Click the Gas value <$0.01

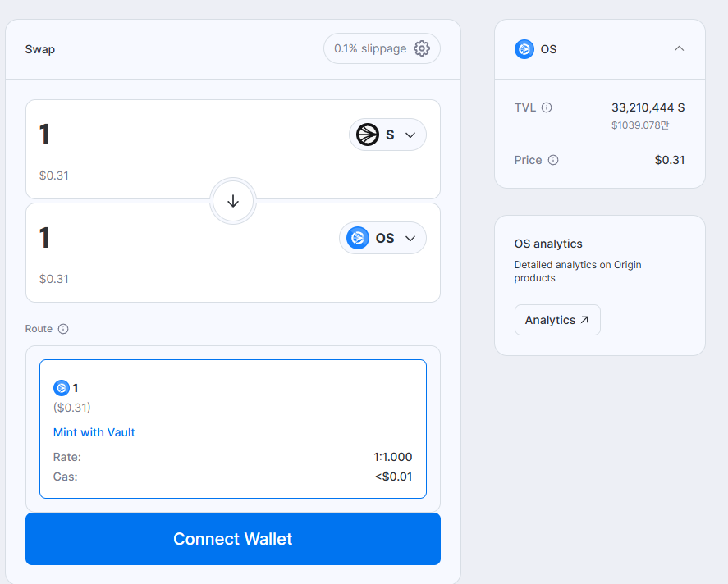(393, 477)
